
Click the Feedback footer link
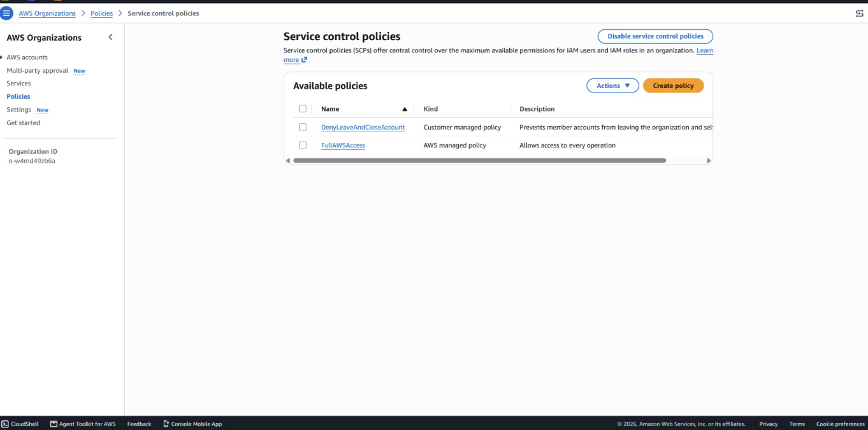pyautogui.click(x=139, y=424)
